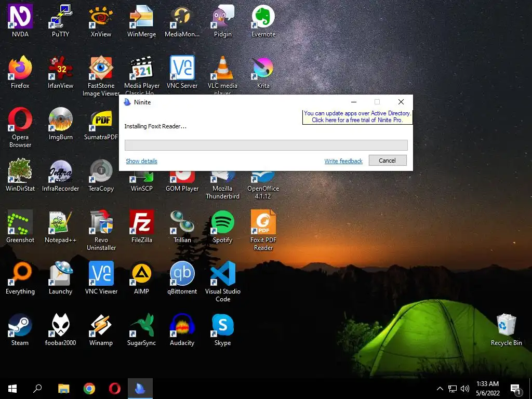
Task: Open the notification center icon
Action: tap(516, 389)
